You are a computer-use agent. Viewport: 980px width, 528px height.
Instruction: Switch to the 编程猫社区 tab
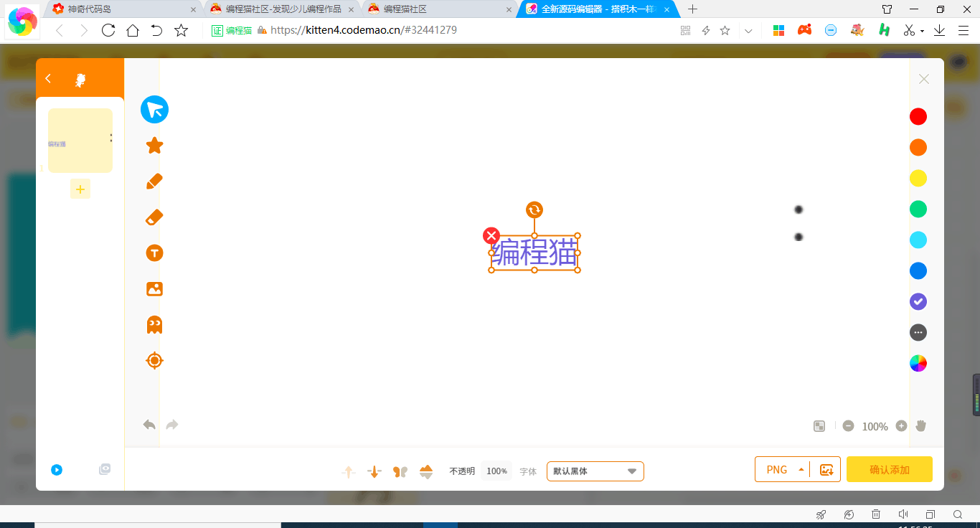click(x=439, y=9)
